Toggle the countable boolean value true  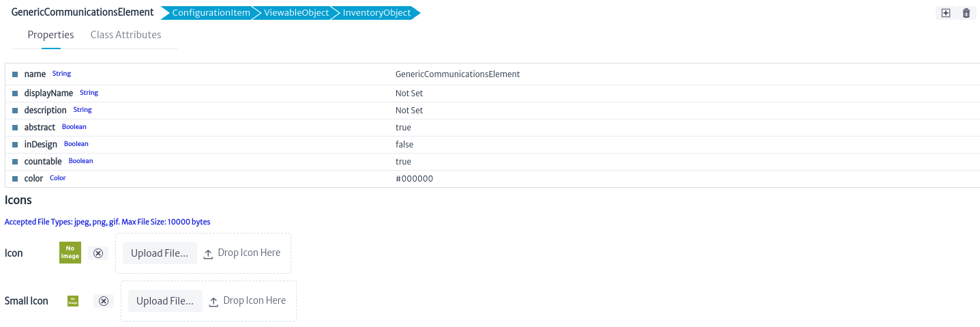point(403,162)
